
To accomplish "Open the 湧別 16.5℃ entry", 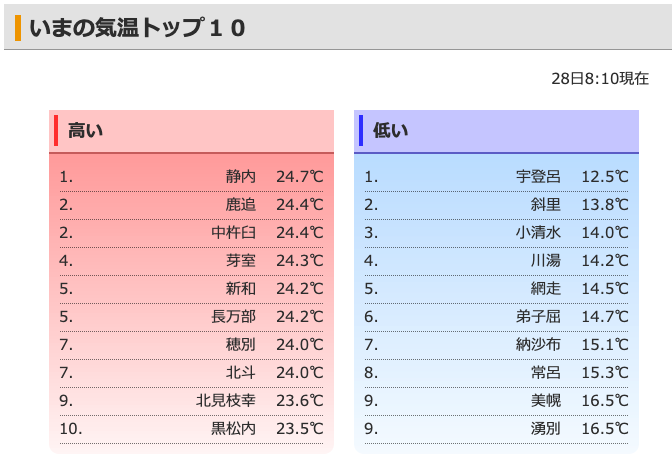I will [496, 429].
